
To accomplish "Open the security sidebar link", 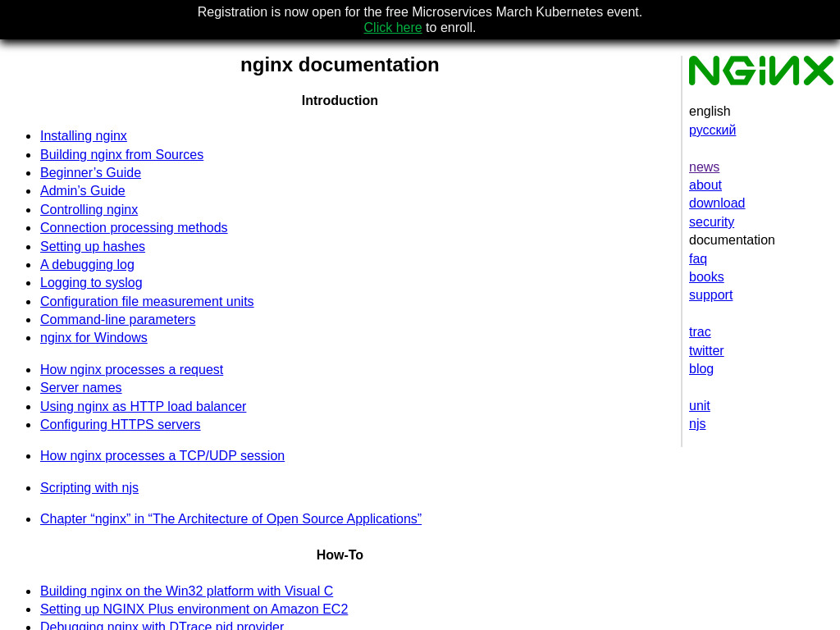I will coord(711,221).
